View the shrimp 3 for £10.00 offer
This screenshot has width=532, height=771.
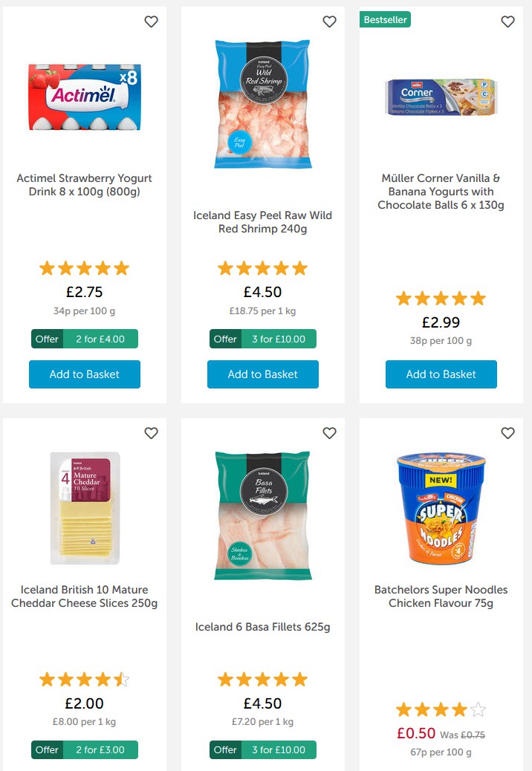(263, 339)
